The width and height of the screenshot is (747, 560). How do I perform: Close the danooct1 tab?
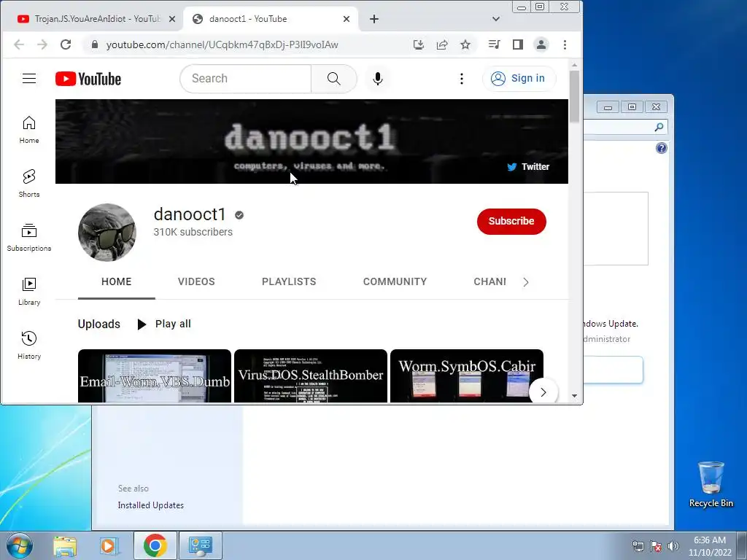(x=347, y=19)
